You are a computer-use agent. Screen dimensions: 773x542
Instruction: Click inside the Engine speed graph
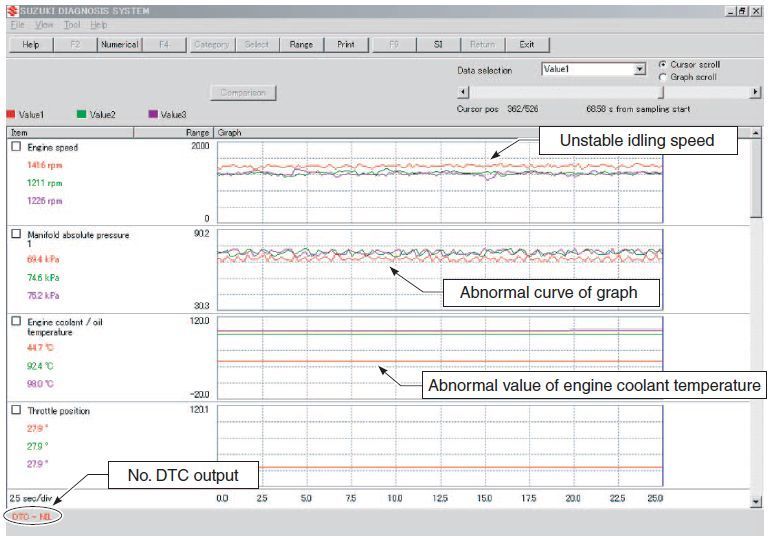pyautogui.click(x=440, y=182)
